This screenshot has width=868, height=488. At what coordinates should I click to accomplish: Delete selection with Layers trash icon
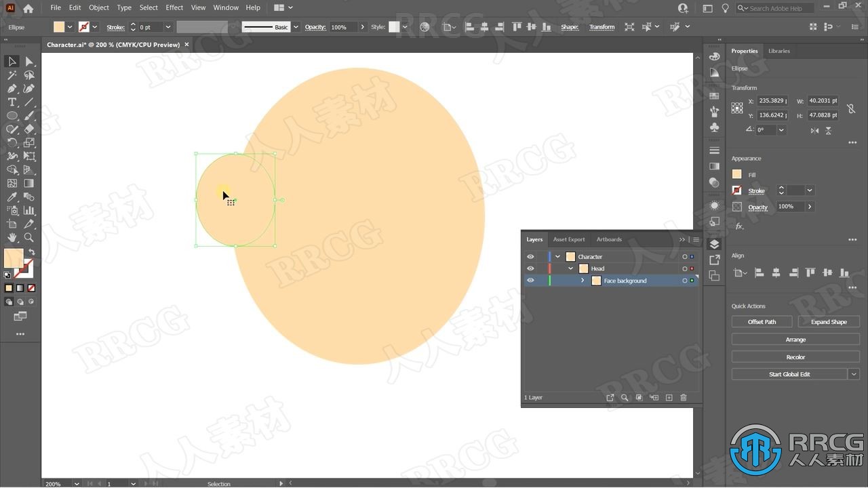pos(684,398)
